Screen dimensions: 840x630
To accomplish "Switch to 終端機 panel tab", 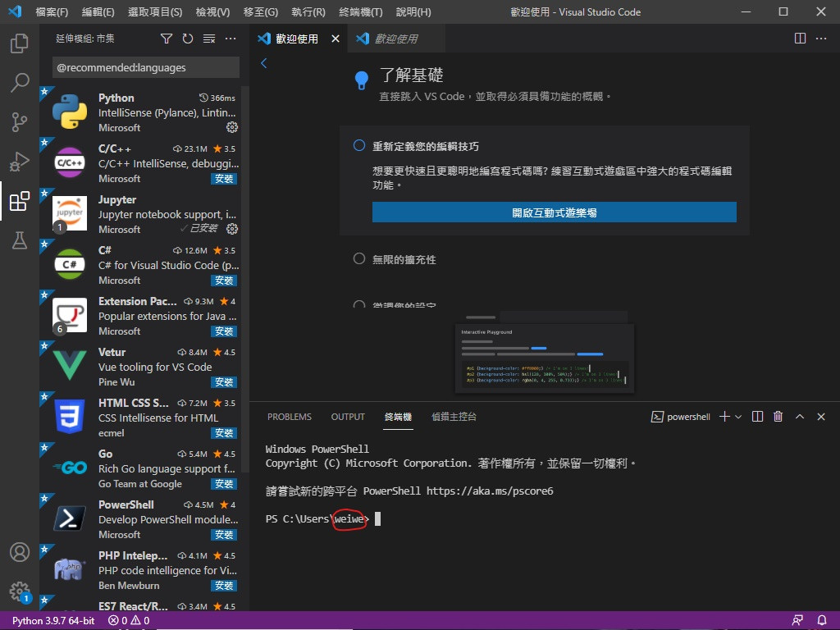I will coord(398,416).
